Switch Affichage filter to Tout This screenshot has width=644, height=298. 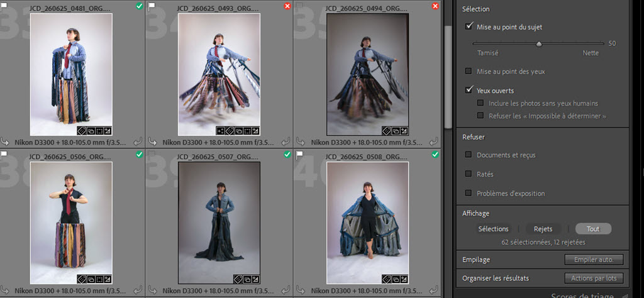[593, 229]
